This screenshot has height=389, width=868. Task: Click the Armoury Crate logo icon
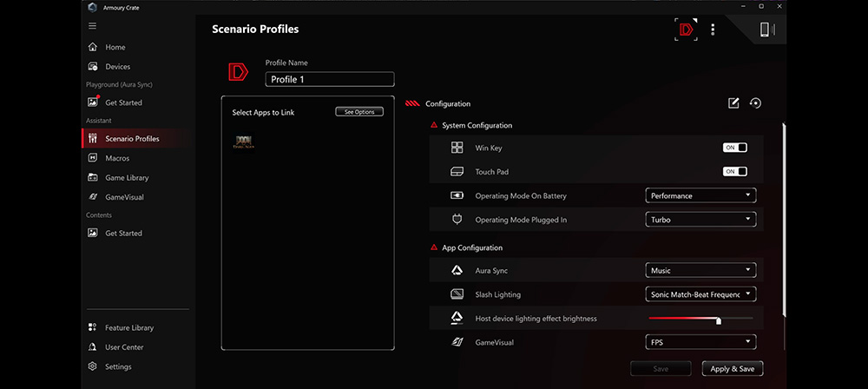93,8
